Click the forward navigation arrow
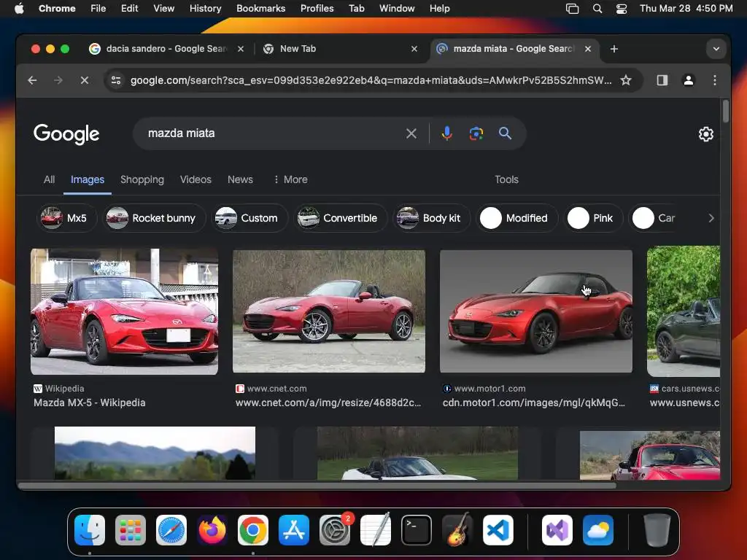The image size is (747, 560). click(58, 80)
